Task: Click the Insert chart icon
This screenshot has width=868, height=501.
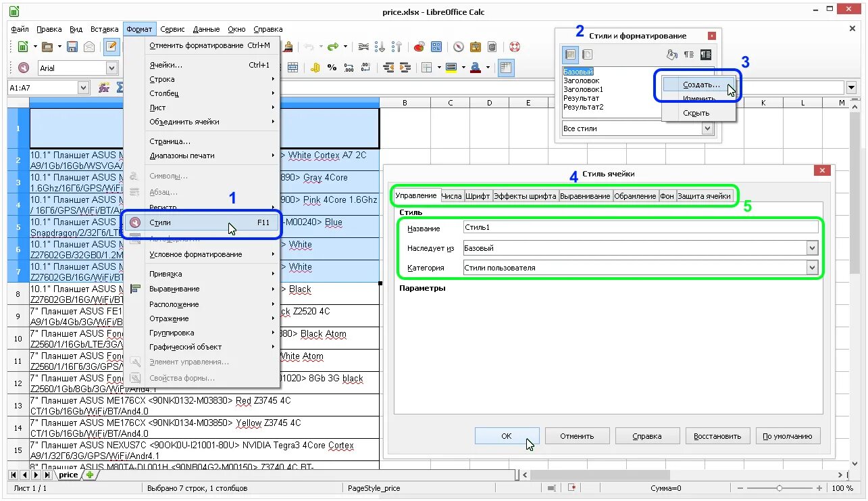Action: (419, 47)
